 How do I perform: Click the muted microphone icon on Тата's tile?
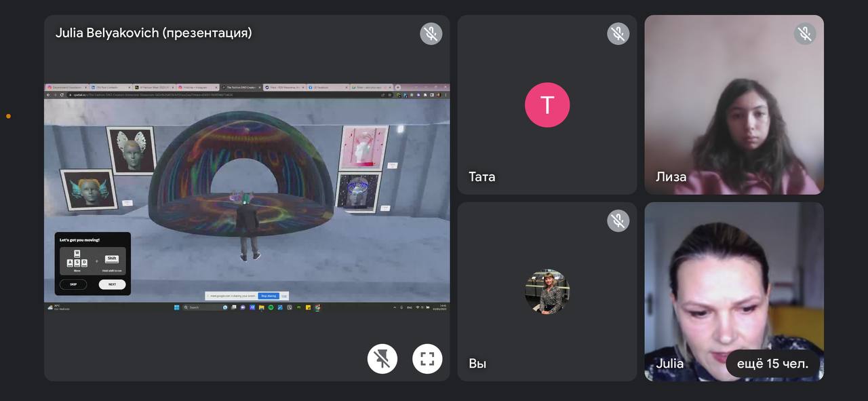(x=618, y=34)
